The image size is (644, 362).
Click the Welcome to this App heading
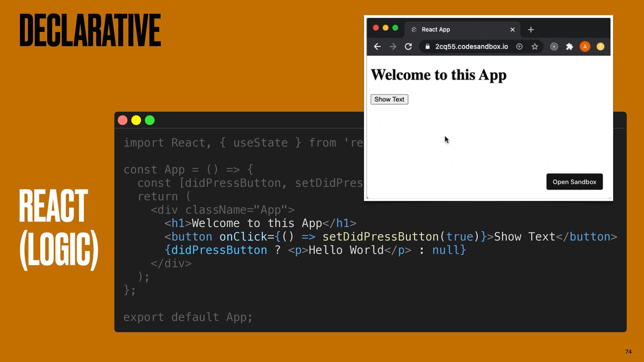[x=438, y=75]
